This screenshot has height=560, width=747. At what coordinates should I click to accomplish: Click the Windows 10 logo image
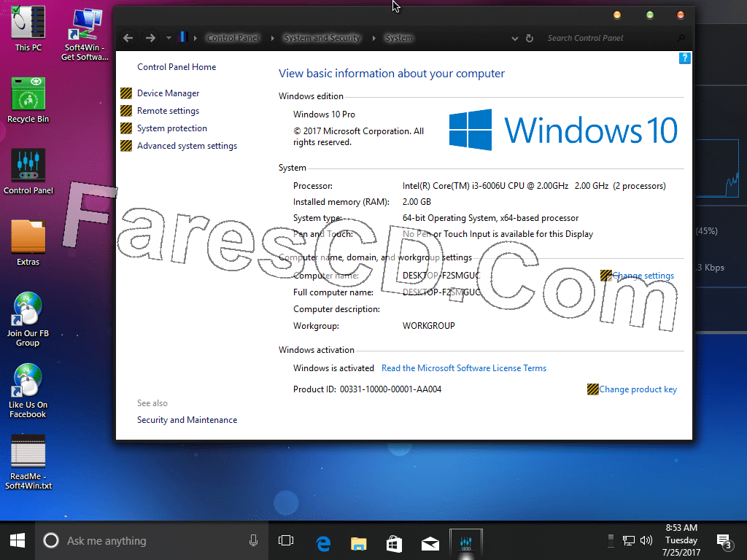pyautogui.click(x=563, y=130)
